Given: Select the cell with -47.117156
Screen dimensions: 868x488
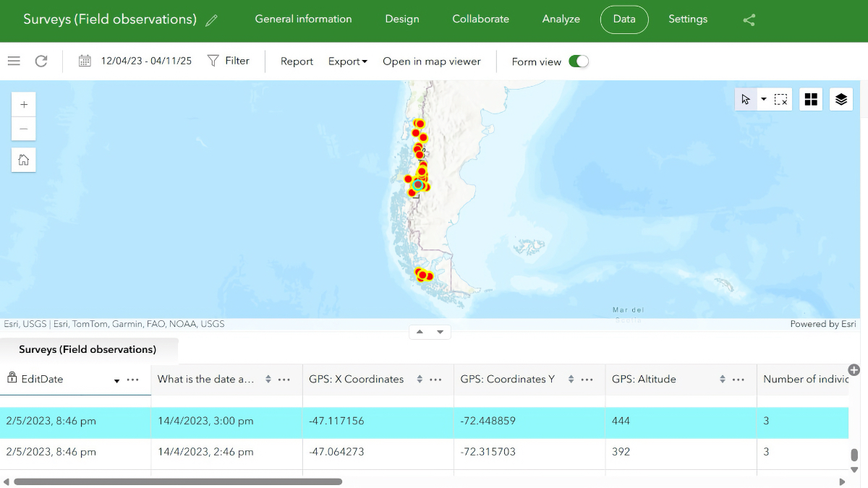Looking at the screenshot, I should click(378, 421).
